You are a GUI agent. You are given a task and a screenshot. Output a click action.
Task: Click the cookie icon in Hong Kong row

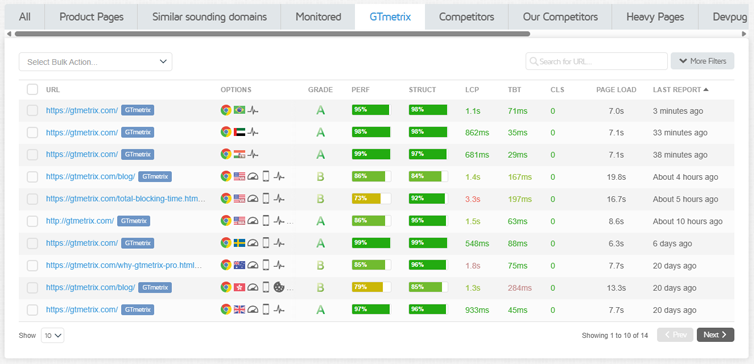279,287
